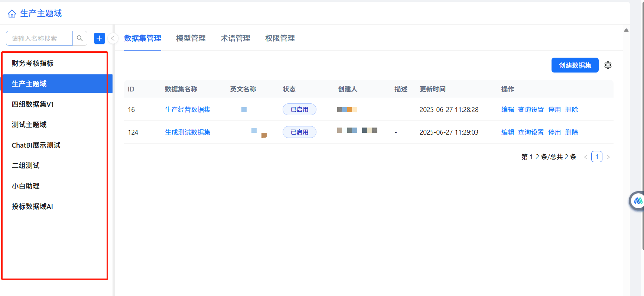The image size is (644, 296).
Task: Select 财务考核指标 in the sidebar
Action: [33, 64]
